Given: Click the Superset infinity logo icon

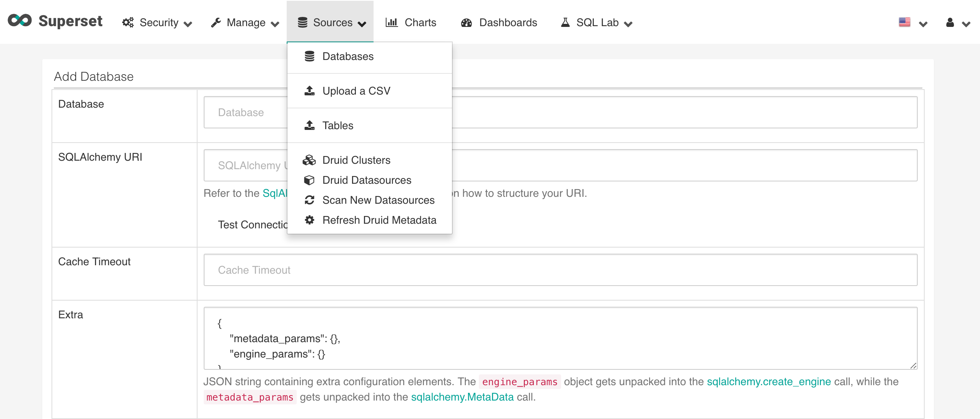Looking at the screenshot, I should [20, 21].
